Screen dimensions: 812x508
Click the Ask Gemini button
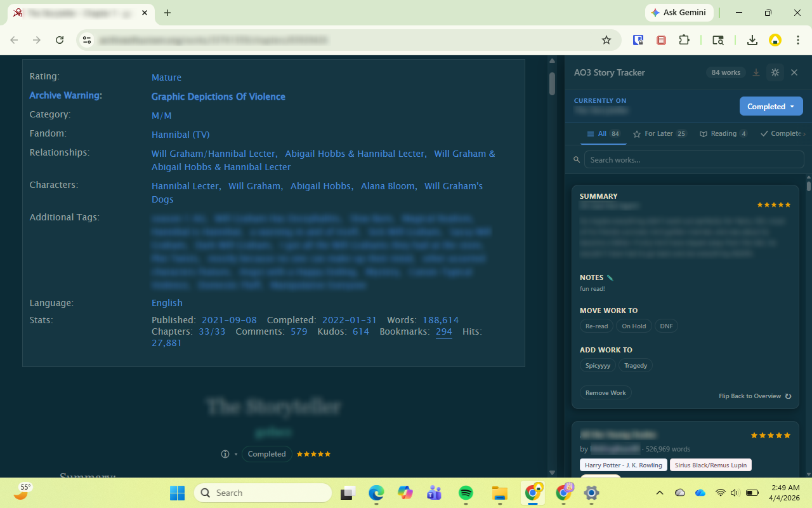679,13
